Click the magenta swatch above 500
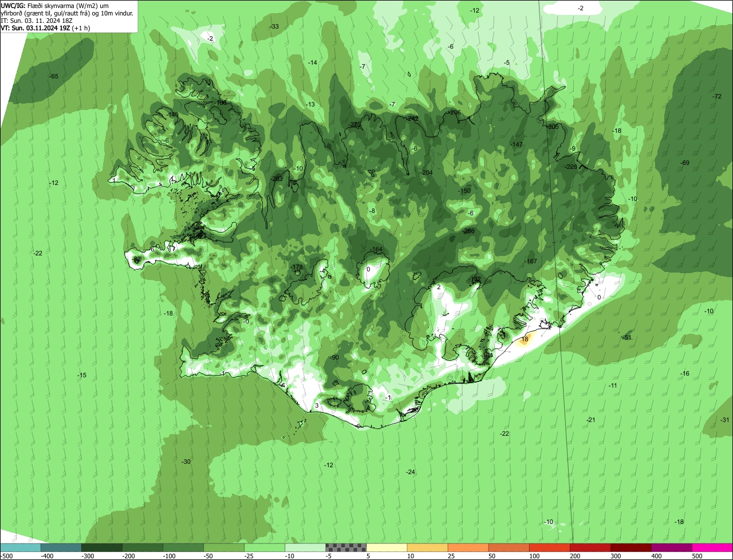This screenshot has width=733, height=560. (712, 547)
